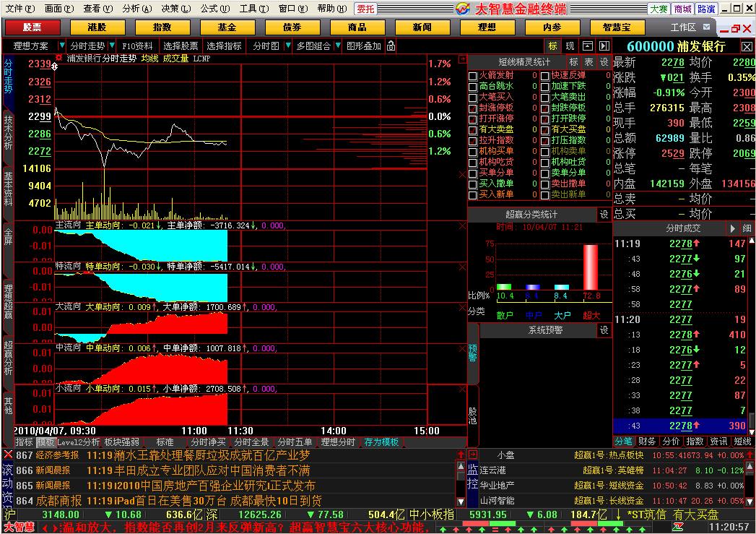Screen dimensions: 756x534
Task: Click the 图形叠加 button
Action: point(364,46)
